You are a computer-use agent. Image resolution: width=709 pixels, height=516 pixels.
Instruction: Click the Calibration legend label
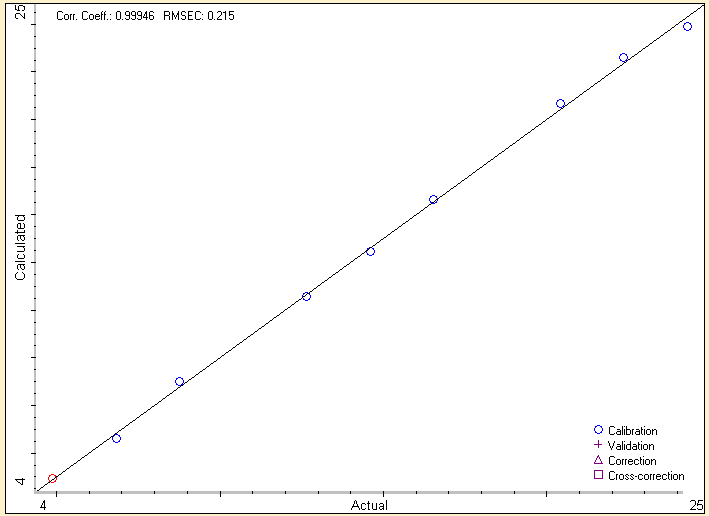coord(633,431)
